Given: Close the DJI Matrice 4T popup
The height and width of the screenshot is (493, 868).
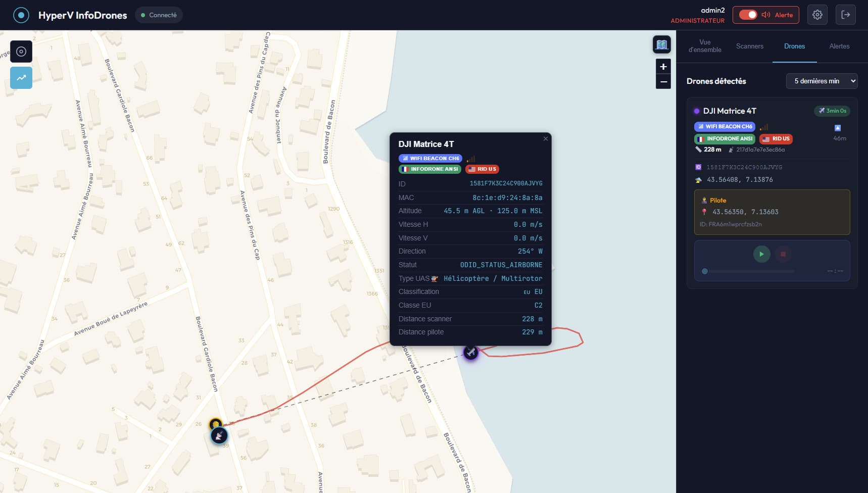Looking at the screenshot, I should coord(546,139).
